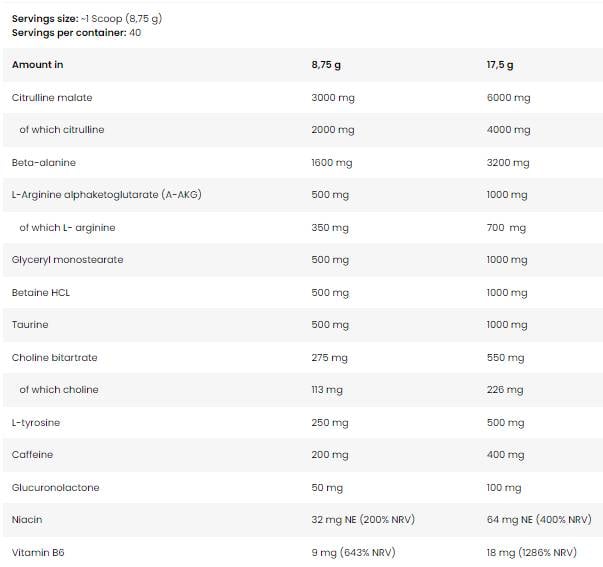Click the 17,5 g column header
Viewport: 603px width, 567px height.
click(500, 65)
